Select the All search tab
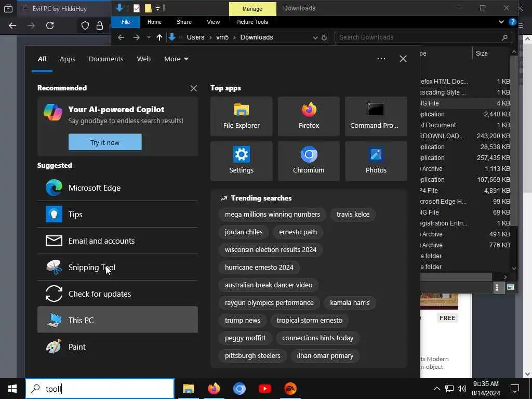The height and width of the screenshot is (399, 532). (x=42, y=59)
